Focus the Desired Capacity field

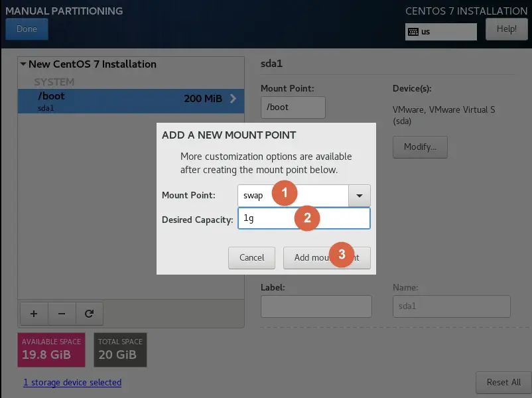(304, 218)
